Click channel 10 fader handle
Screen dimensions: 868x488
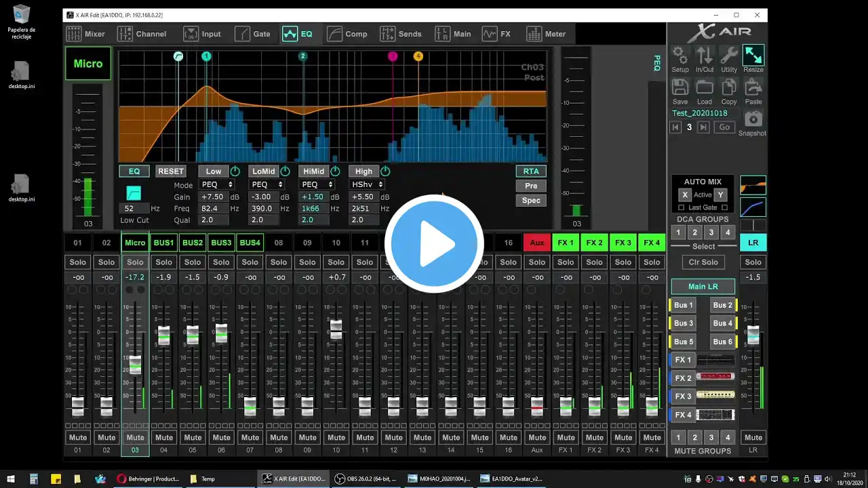pyautogui.click(x=336, y=329)
